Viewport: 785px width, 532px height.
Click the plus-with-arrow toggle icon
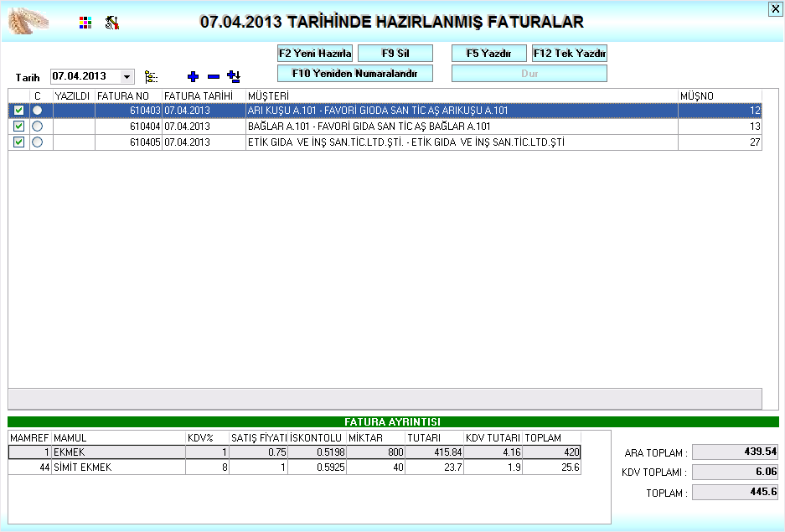(x=234, y=76)
